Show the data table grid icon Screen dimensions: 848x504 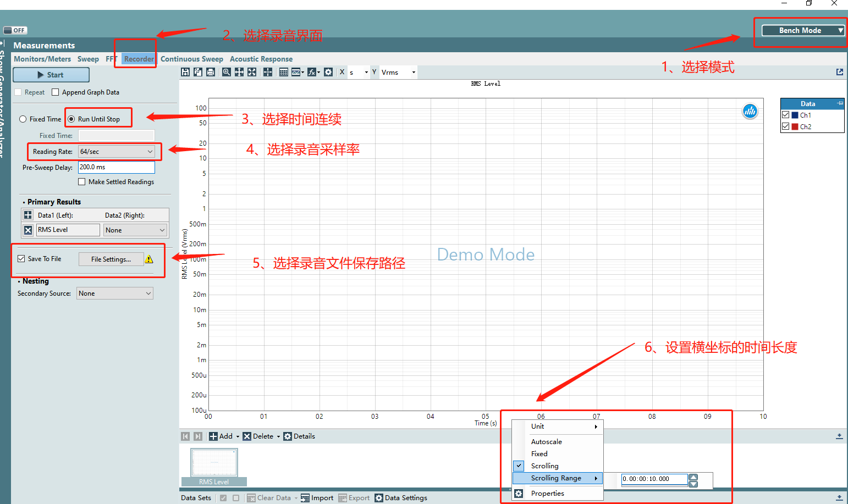point(284,72)
